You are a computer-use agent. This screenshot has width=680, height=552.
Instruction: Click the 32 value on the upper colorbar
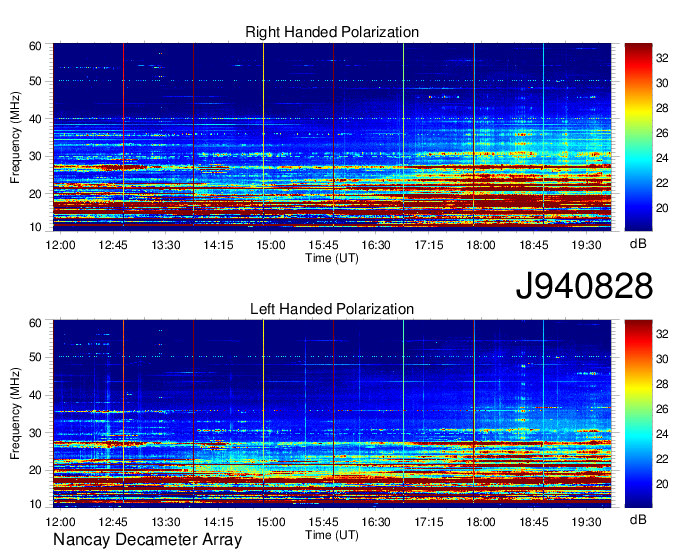(x=662, y=58)
